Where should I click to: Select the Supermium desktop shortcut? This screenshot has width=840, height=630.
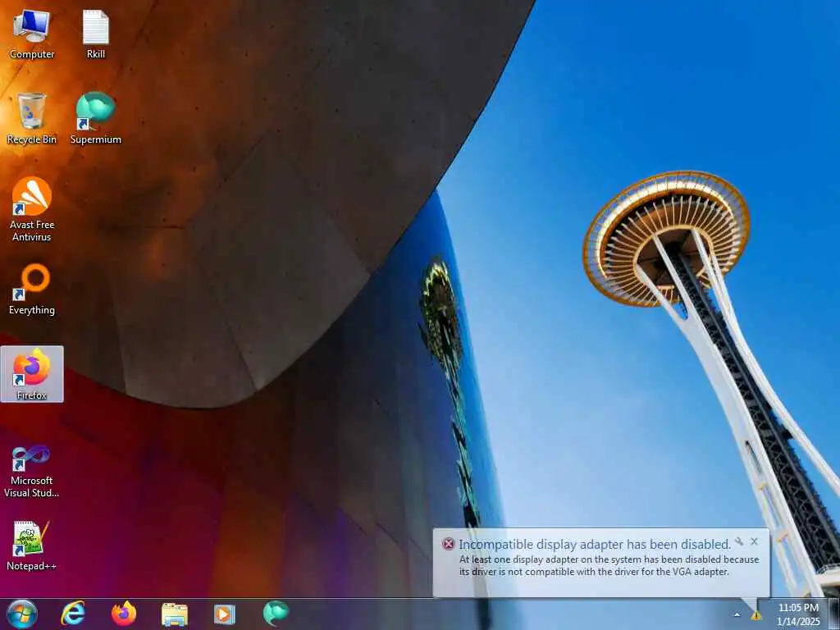click(x=96, y=118)
